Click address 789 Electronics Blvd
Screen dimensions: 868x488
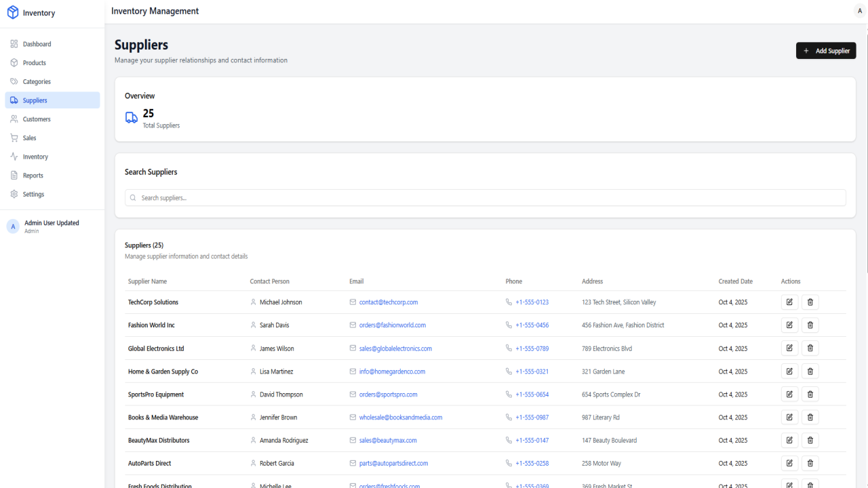tap(607, 348)
